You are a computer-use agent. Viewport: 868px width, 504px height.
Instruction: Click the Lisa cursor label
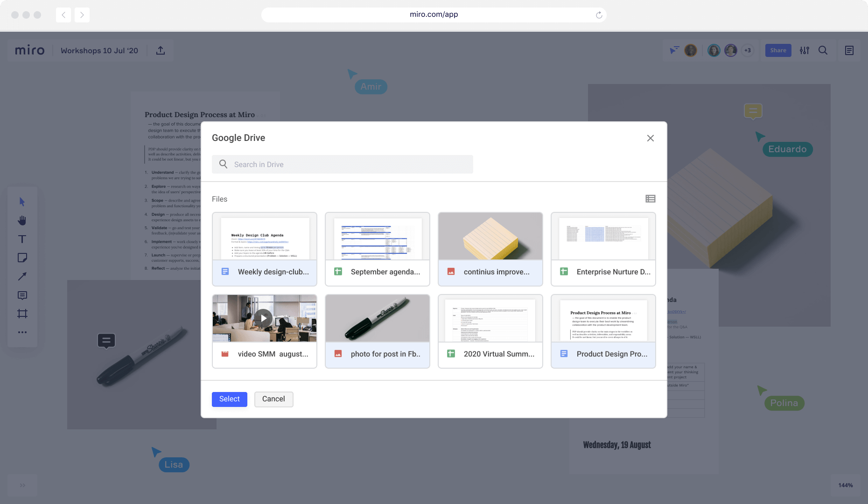coord(174,465)
